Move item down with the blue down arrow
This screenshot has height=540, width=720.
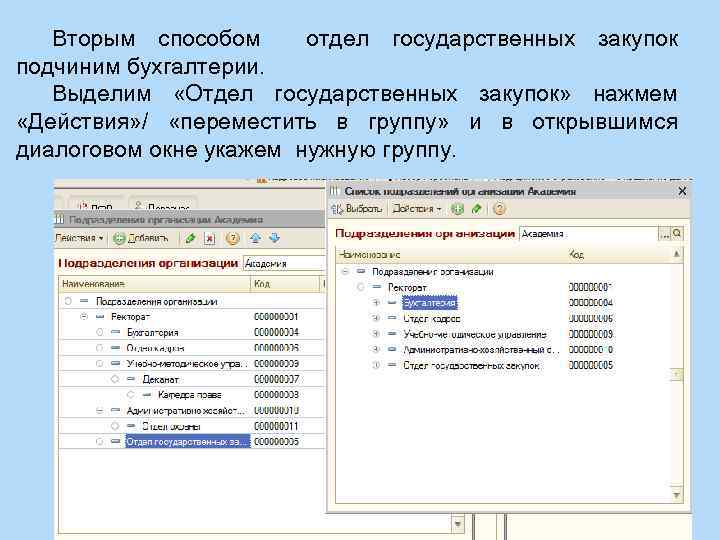point(274,238)
